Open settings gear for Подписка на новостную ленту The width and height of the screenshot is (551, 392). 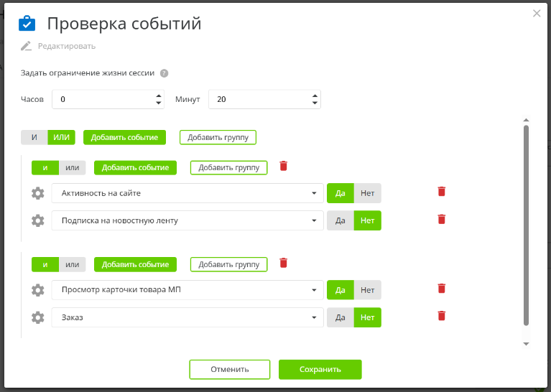tap(38, 220)
